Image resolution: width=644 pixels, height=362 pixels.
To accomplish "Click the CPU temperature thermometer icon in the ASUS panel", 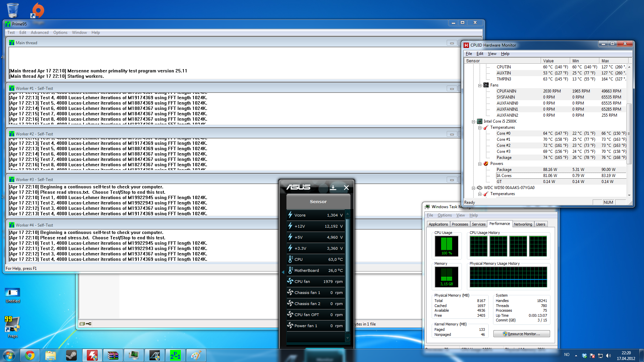I will pyautogui.click(x=290, y=259).
